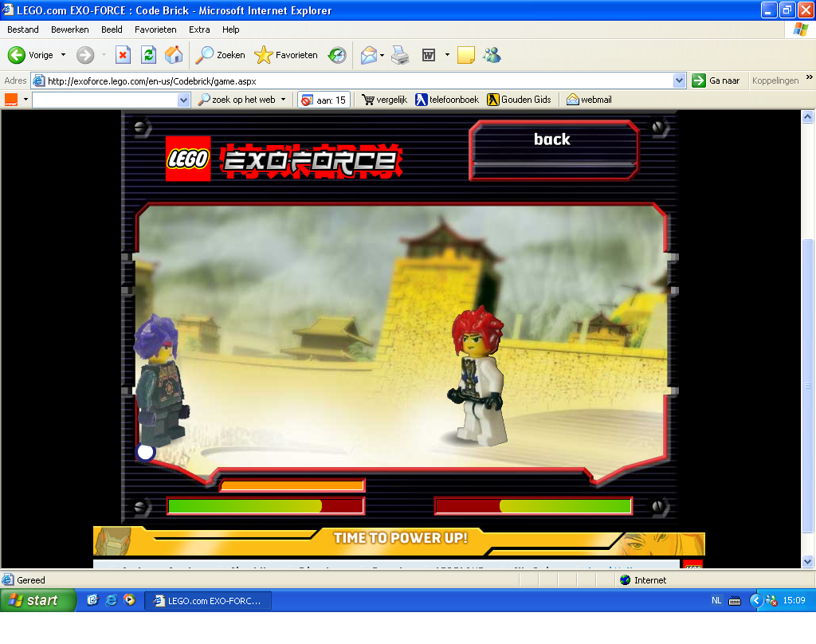Screen dimensions: 816x644
Task: Open the Extra menu
Action: [x=199, y=29]
